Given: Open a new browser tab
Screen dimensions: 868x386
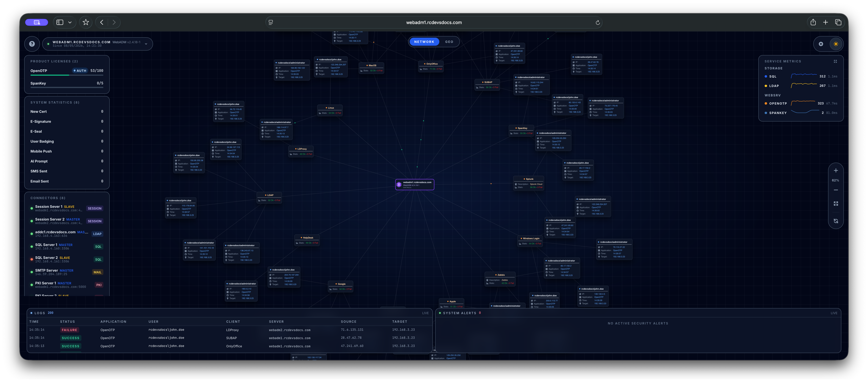Looking at the screenshot, I should click(825, 22).
